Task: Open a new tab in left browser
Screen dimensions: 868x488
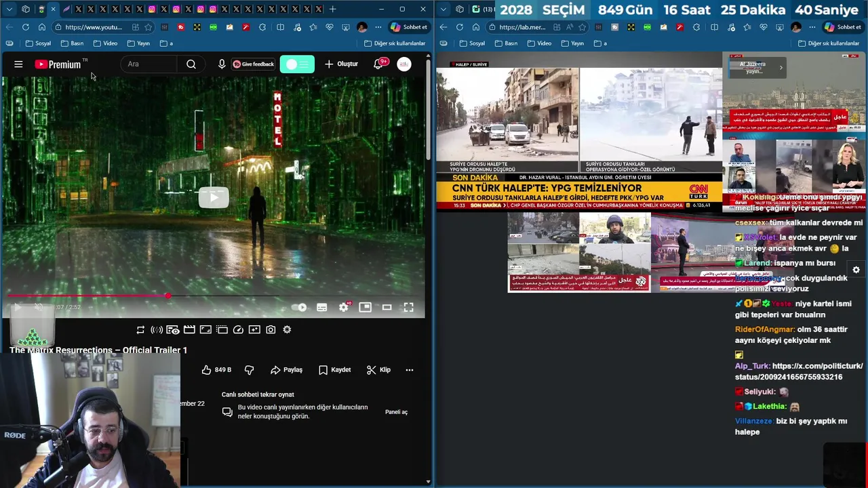Action: coord(332,9)
